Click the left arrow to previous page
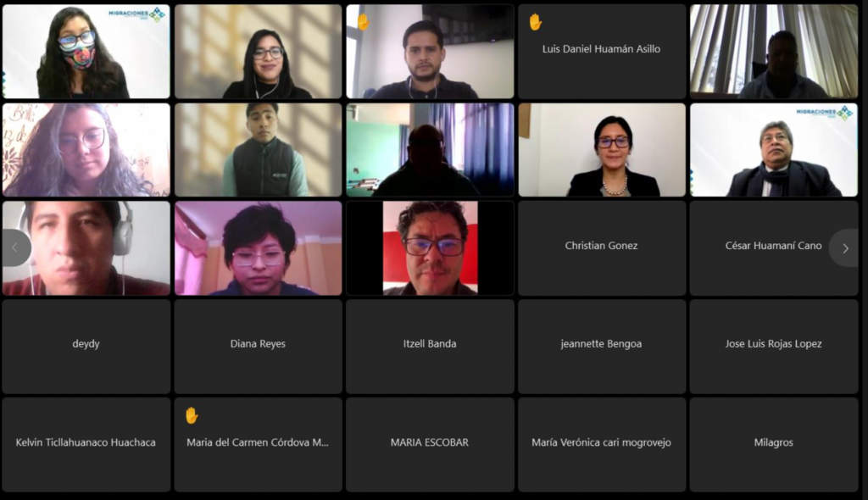The image size is (868, 500). pyautogui.click(x=15, y=247)
